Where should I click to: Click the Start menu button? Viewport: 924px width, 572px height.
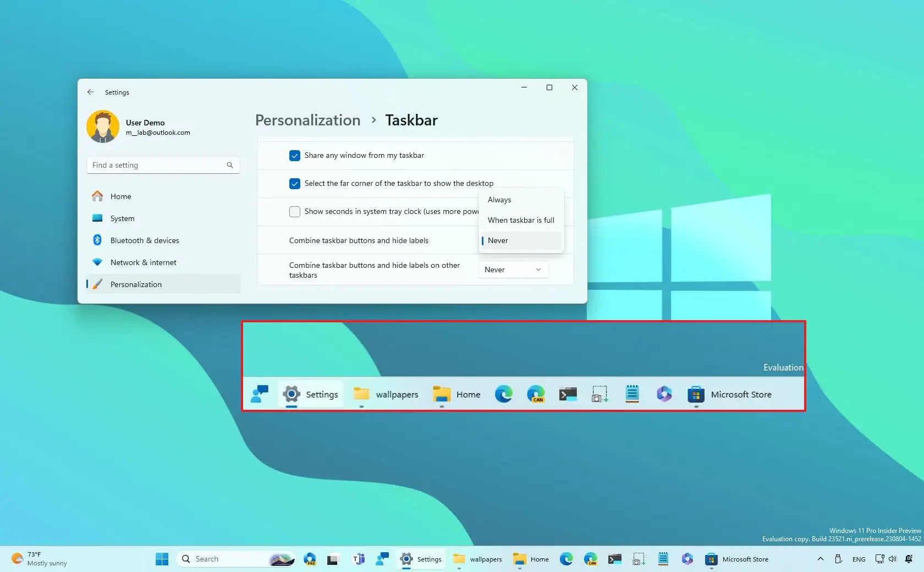[161, 559]
